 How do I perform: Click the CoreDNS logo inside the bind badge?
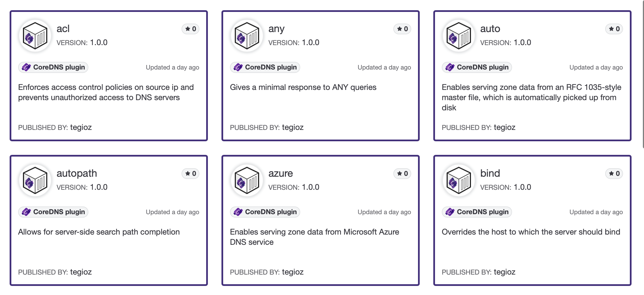[x=450, y=212]
